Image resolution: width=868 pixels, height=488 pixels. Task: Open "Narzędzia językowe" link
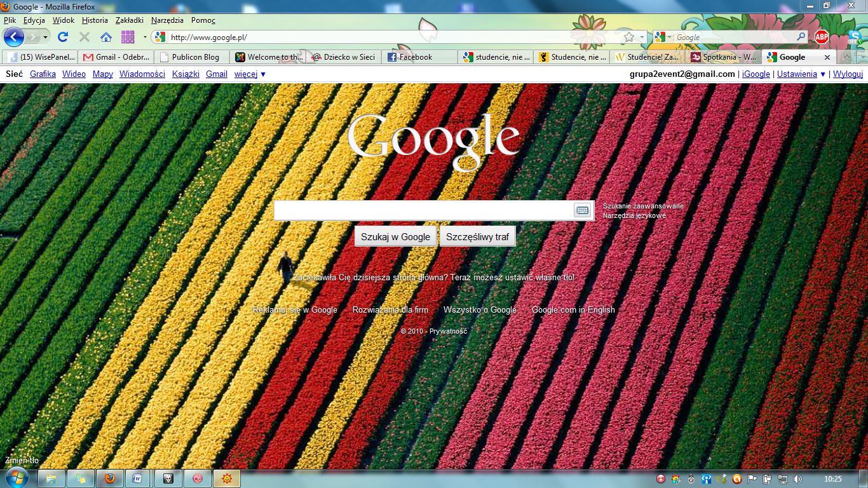pos(634,216)
